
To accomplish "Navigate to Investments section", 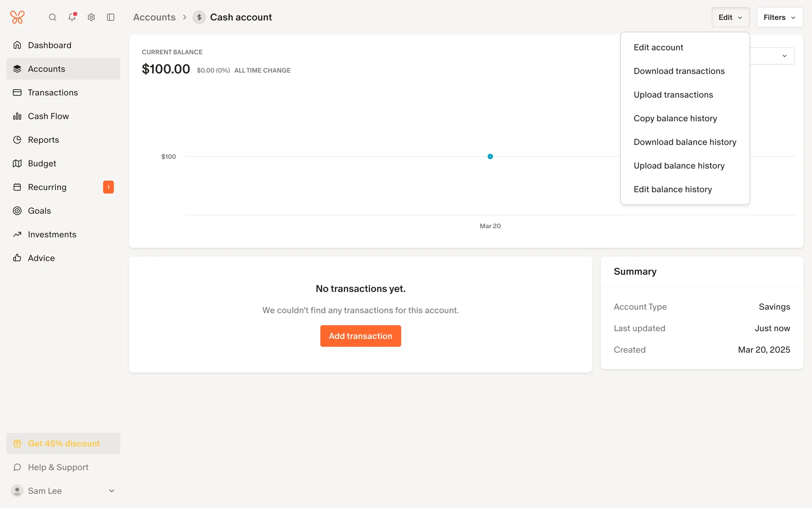I will pos(52,235).
